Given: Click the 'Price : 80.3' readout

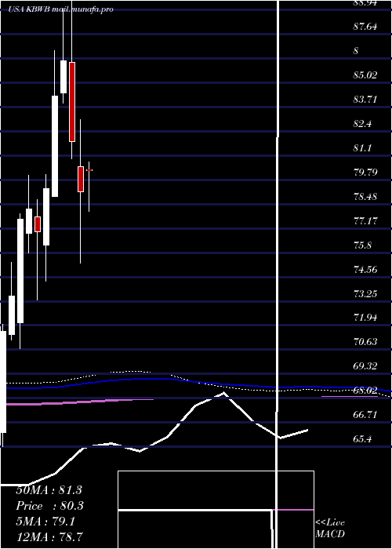Looking at the screenshot, I should click(x=50, y=506).
